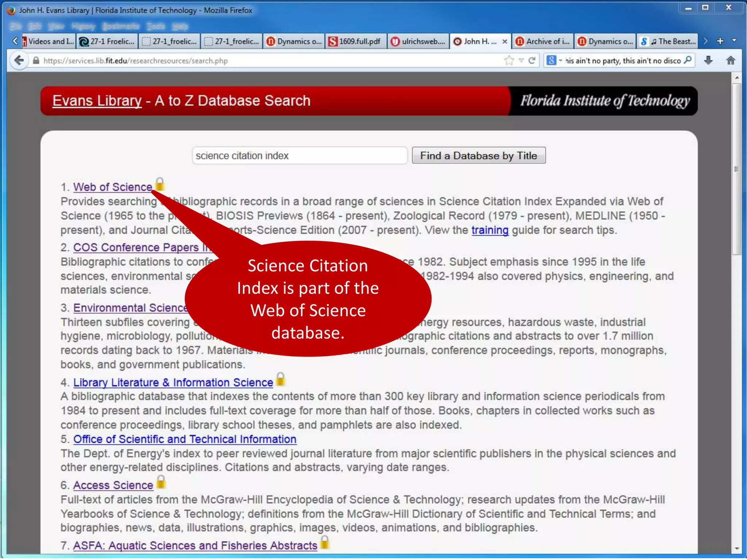Maximize the Firefox window
Viewport: 747px width, 560px height.
point(705,8)
